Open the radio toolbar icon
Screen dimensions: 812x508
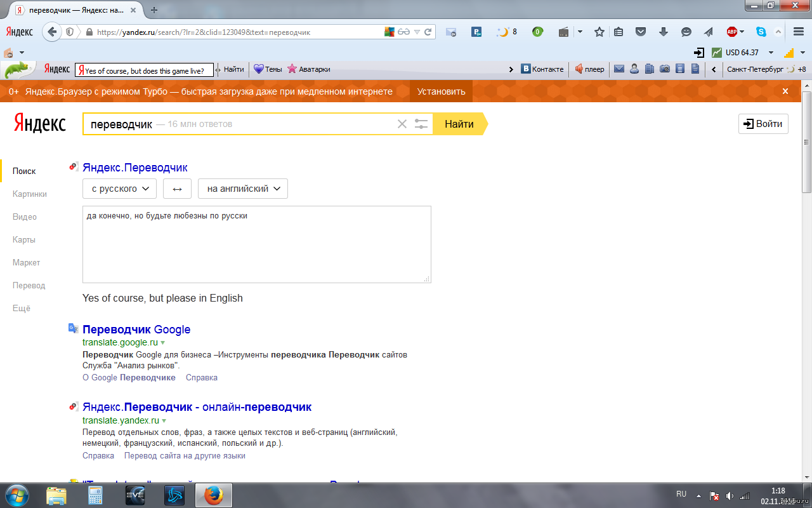(x=563, y=32)
